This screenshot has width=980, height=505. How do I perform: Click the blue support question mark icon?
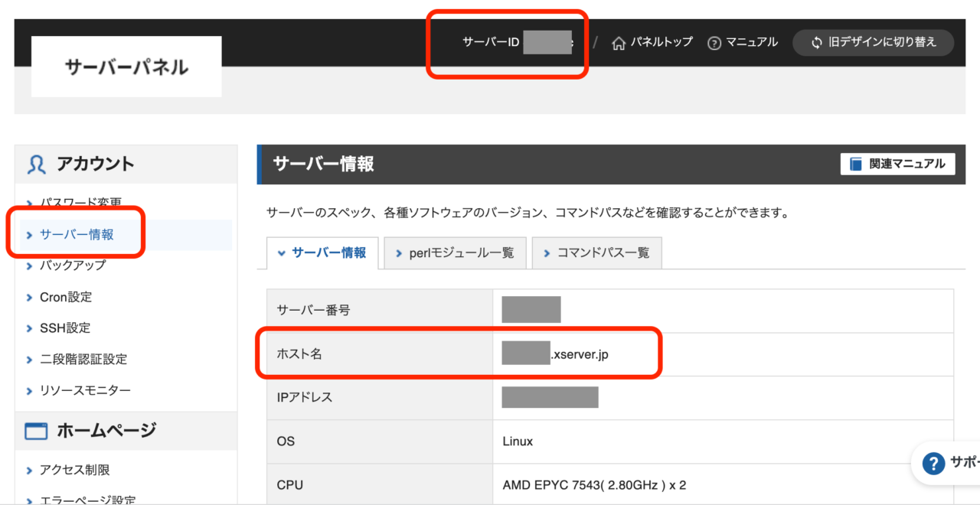[933, 464]
